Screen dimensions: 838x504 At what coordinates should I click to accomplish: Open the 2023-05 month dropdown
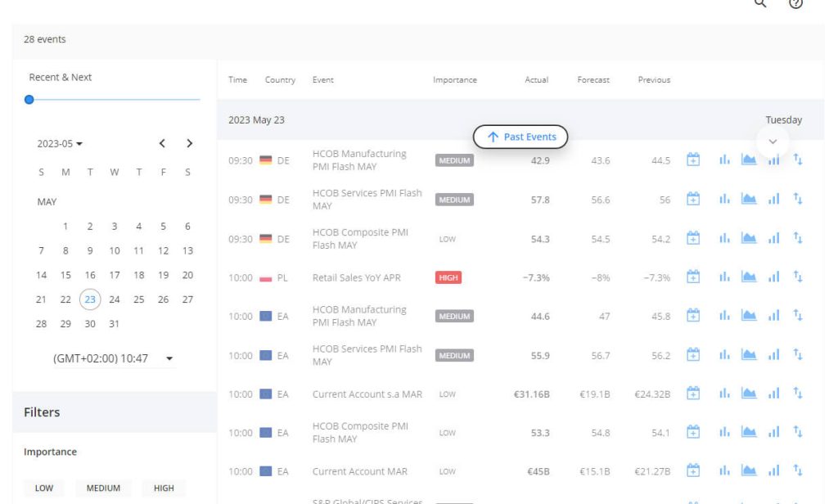point(60,144)
